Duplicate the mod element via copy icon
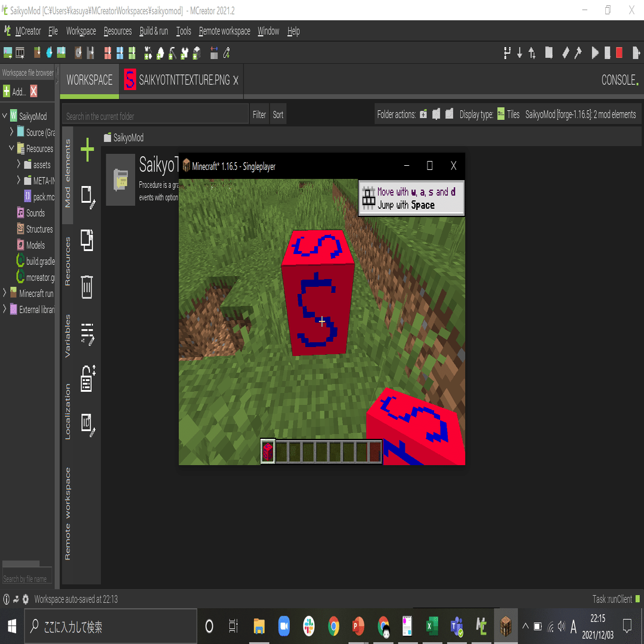 tap(88, 240)
